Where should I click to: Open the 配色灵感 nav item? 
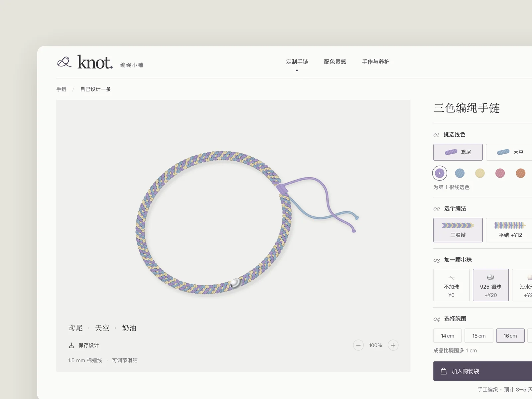(x=335, y=62)
